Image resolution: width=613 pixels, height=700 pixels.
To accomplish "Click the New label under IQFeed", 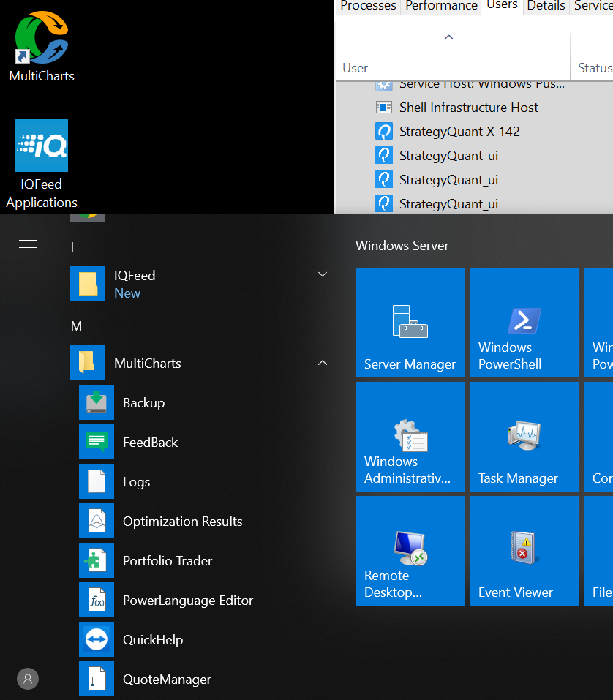I will coord(127,293).
